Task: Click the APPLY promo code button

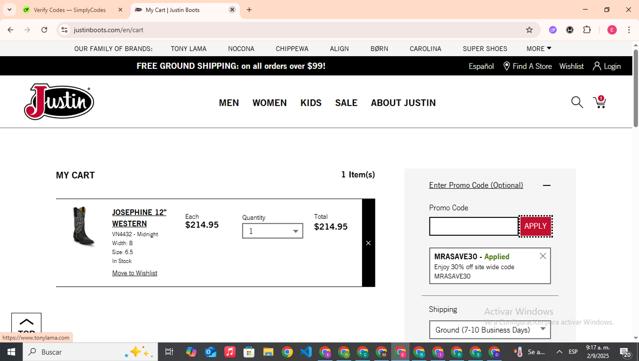Action: (535, 226)
